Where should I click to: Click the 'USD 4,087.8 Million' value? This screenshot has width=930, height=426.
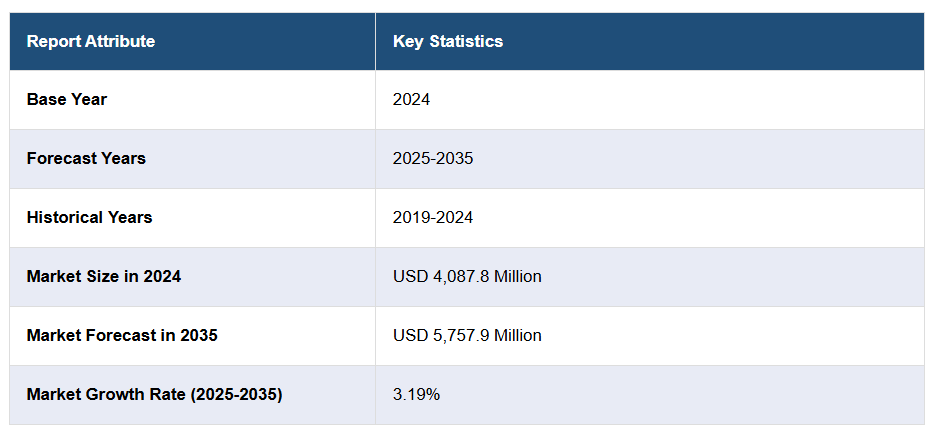pyautogui.click(x=467, y=276)
